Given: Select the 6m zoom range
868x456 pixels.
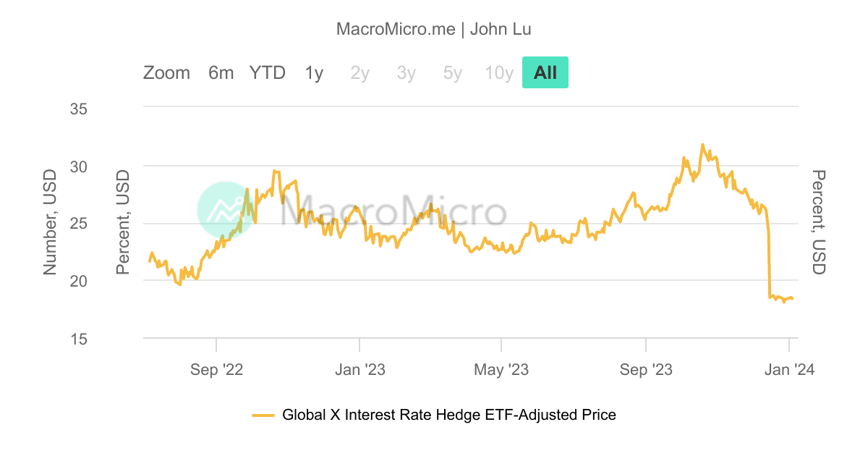Looking at the screenshot, I should [x=221, y=72].
